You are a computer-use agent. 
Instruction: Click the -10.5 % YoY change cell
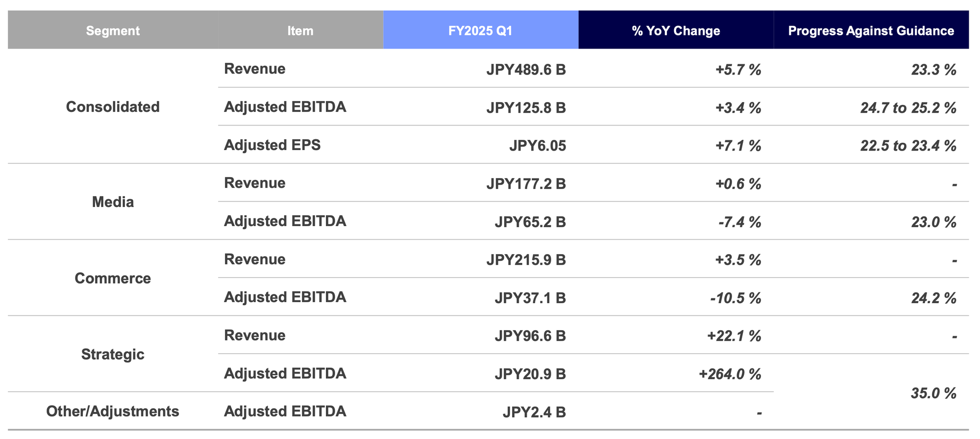tap(735, 298)
